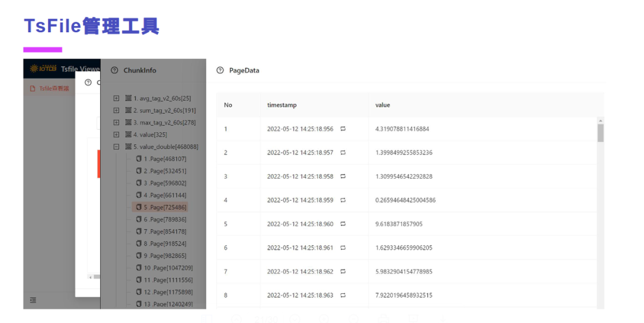Click the IoTDB logo in header
Screen dimensions: 644x323
pos(43,69)
